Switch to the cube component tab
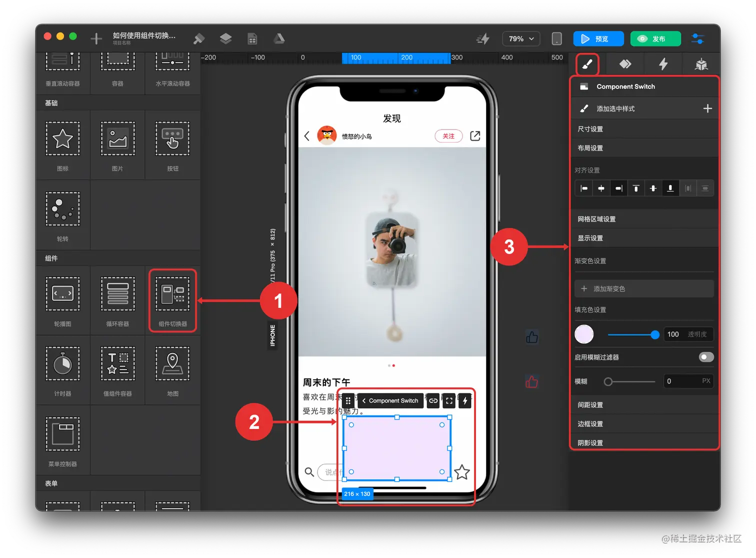This screenshot has width=756, height=558. click(x=701, y=64)
